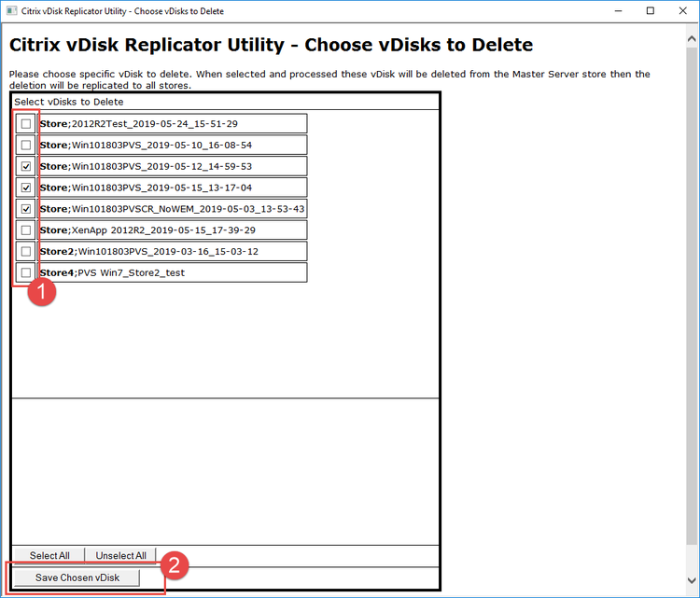Click the Select vDisks to Delete header

(x=69, y=102)
